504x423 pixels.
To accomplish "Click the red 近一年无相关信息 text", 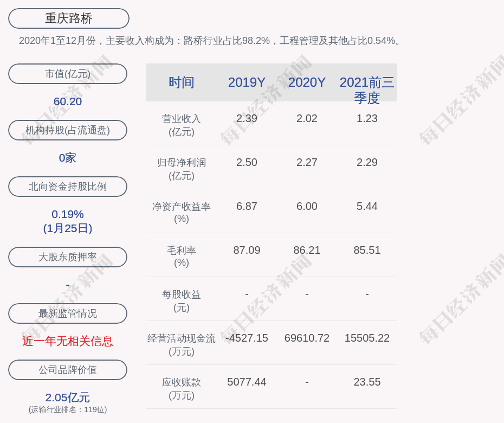I will pos(68,341).
